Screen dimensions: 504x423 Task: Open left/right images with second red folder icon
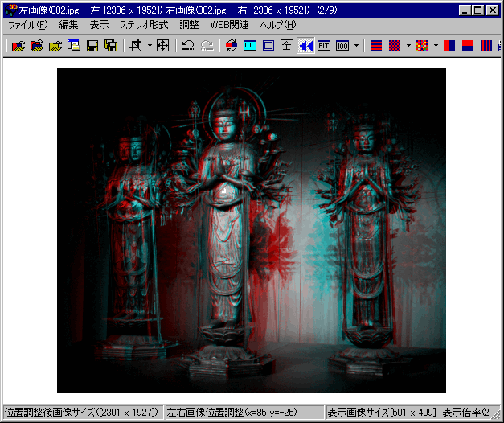37,46
